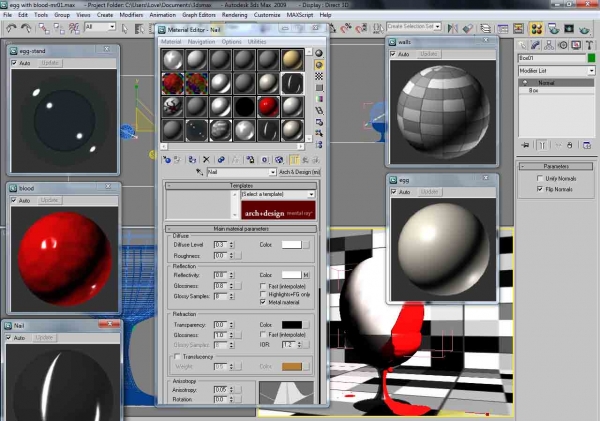
Task: Click the Pick Material from Object eyedropper
Action: coord(199,172)
